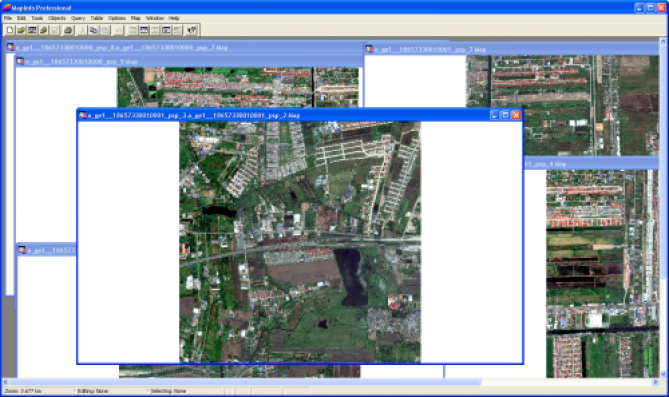Open the Query menu
The image size is (669, 397).
click(78, 18)
